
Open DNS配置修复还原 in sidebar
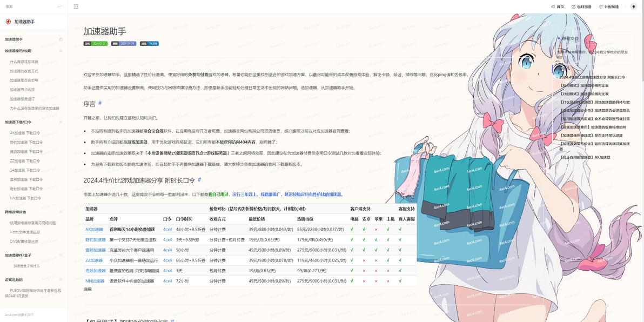click(24, 242)
